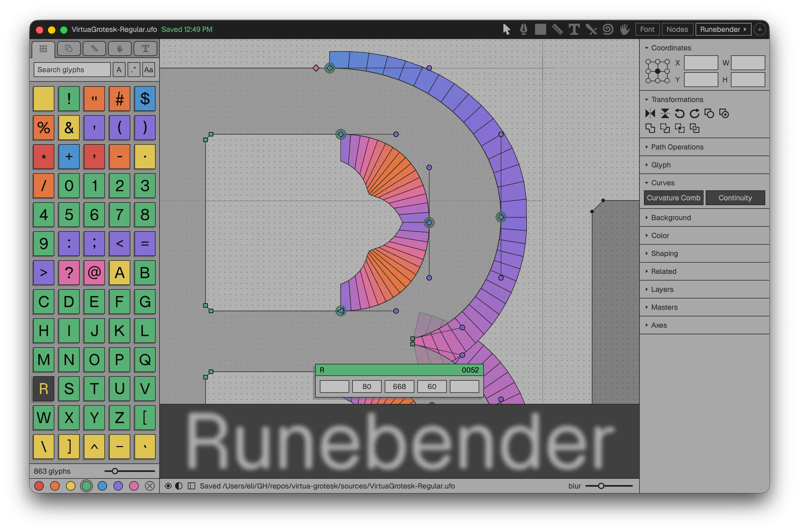Expand the Color section
This screenshot has width=799, height=532.
(x=657, y=235)
